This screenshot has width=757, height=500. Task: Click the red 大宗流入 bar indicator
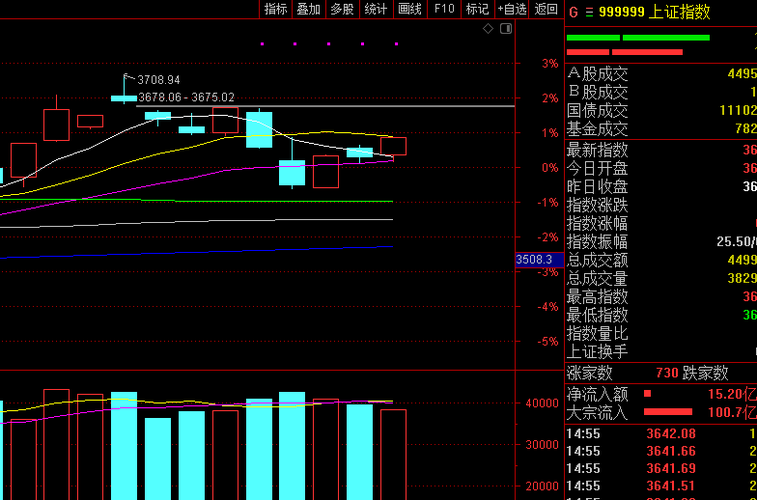668,412
